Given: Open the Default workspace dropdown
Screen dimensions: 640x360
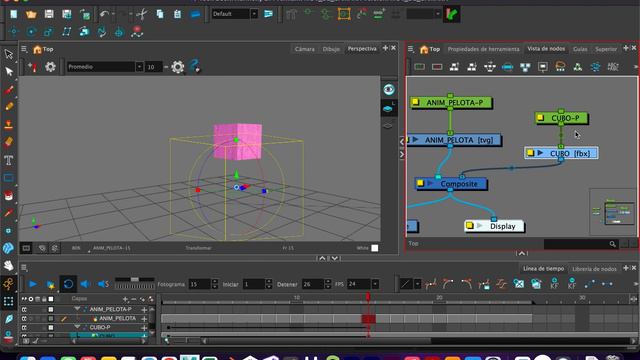Looking at the screenshot, I should [x=254, y=14].
